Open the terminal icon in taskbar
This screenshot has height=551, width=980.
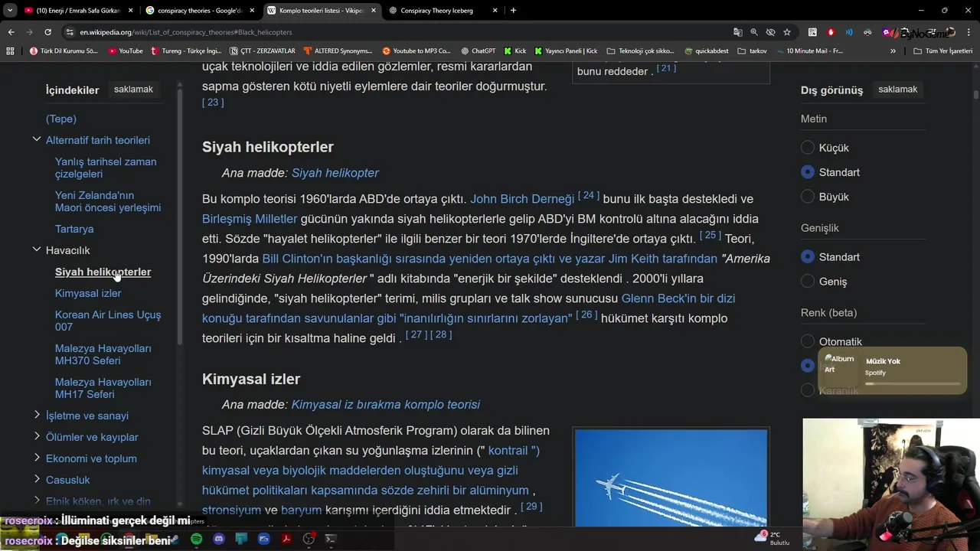point(331,539)
